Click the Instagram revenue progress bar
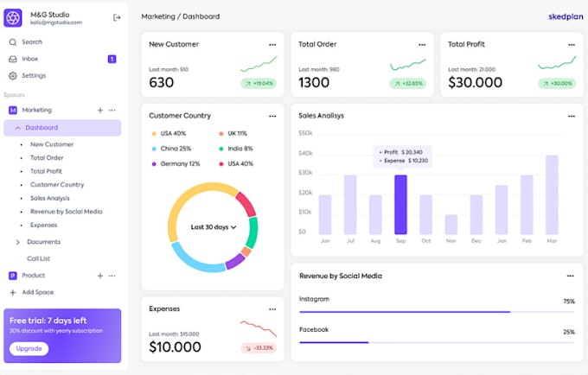This screenshot has height=375, width=588. (x=437, y=312)
